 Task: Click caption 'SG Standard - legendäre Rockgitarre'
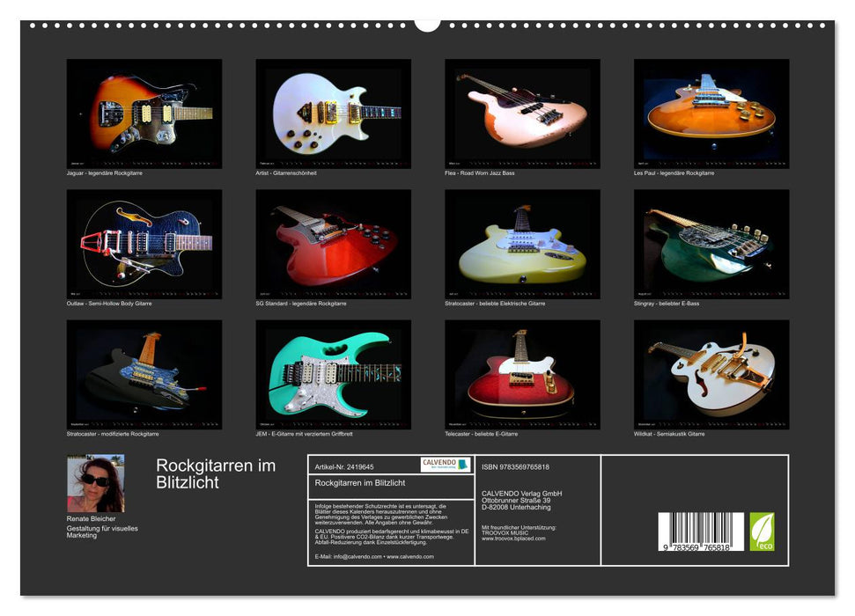pyautogui.click(x=301, y=304)
